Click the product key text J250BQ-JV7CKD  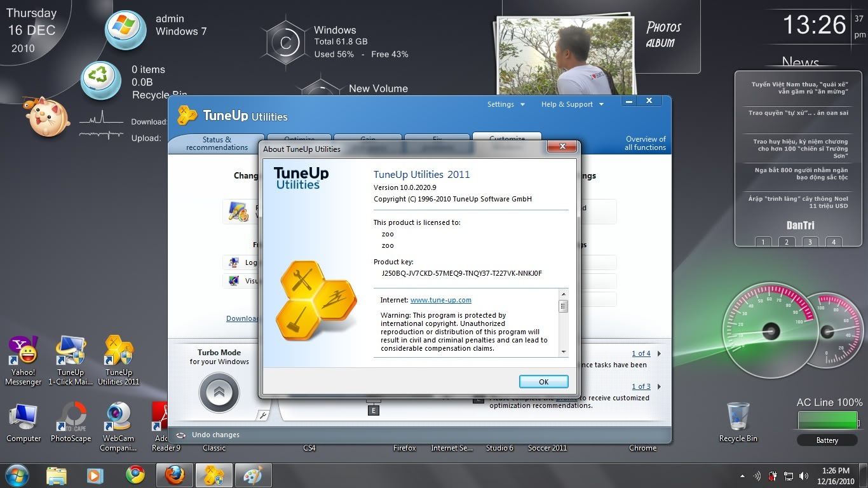pos(461,274)
